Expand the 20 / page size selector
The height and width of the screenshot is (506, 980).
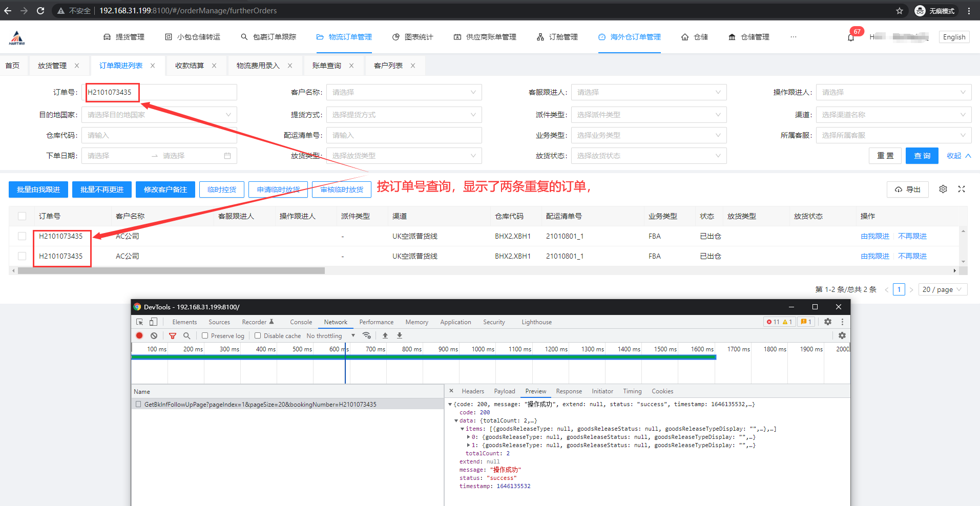tap(942, 289)
